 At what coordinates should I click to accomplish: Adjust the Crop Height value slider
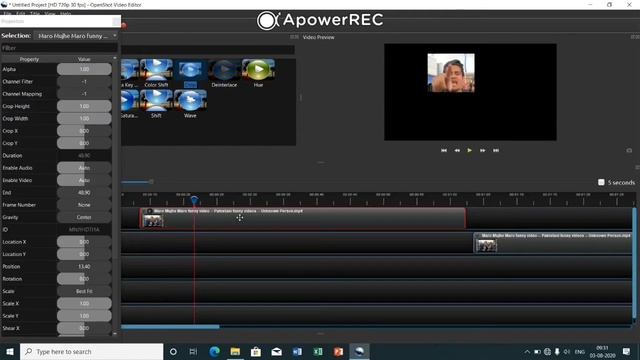84,106
